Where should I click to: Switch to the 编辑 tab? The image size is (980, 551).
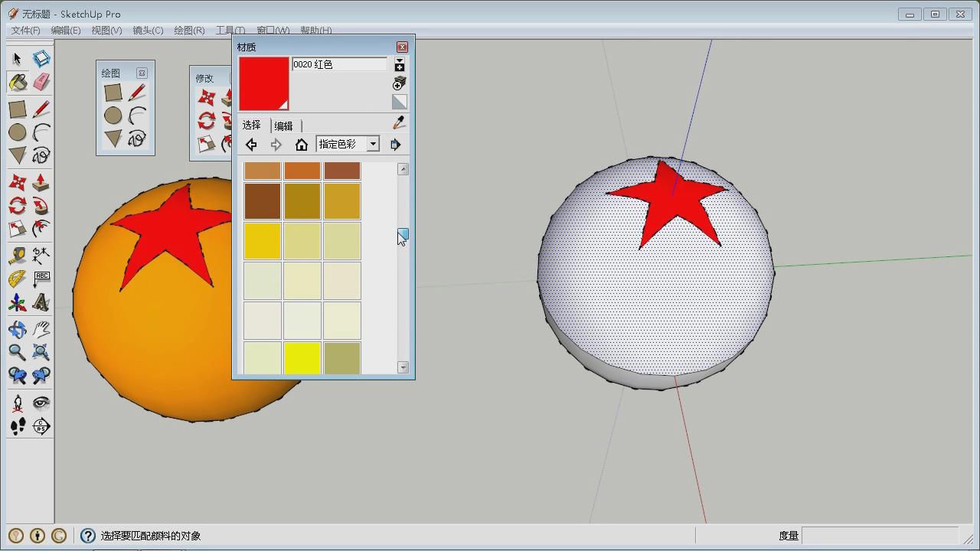pyautogui.click(x=284, y=126)
